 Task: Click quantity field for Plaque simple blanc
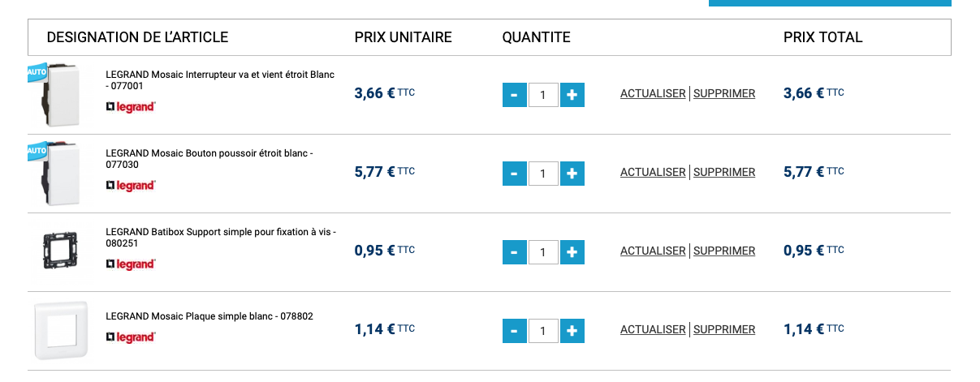pos(543,331)
